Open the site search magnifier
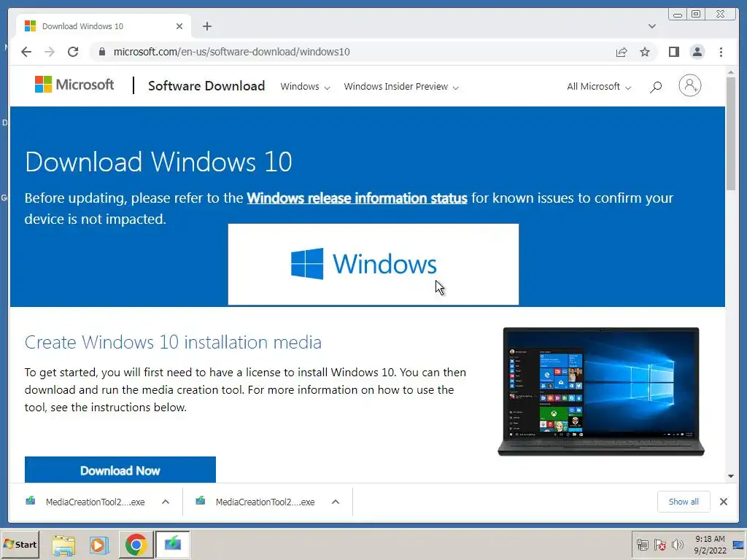747x560 pixels. coord(656,87)
